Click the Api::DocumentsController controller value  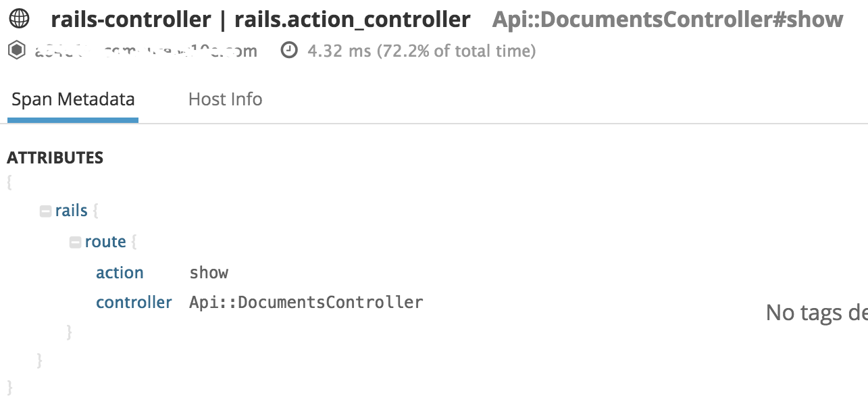[x=305, y=302]
